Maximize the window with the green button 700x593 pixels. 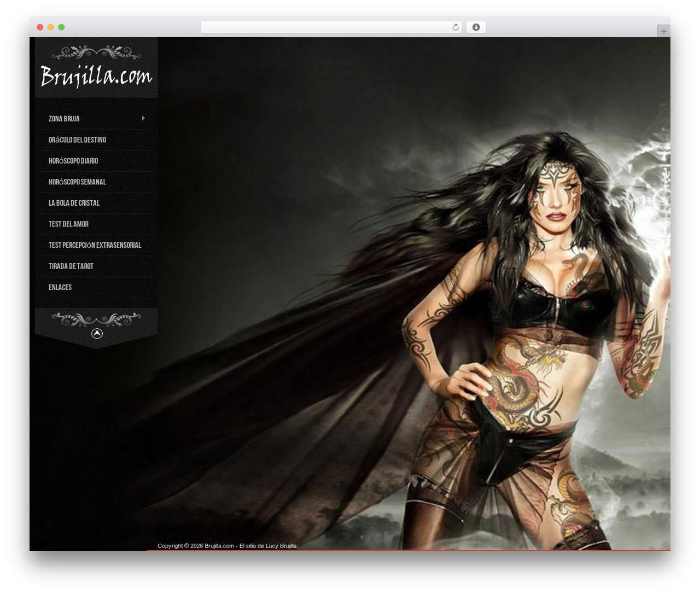point(61,27)
